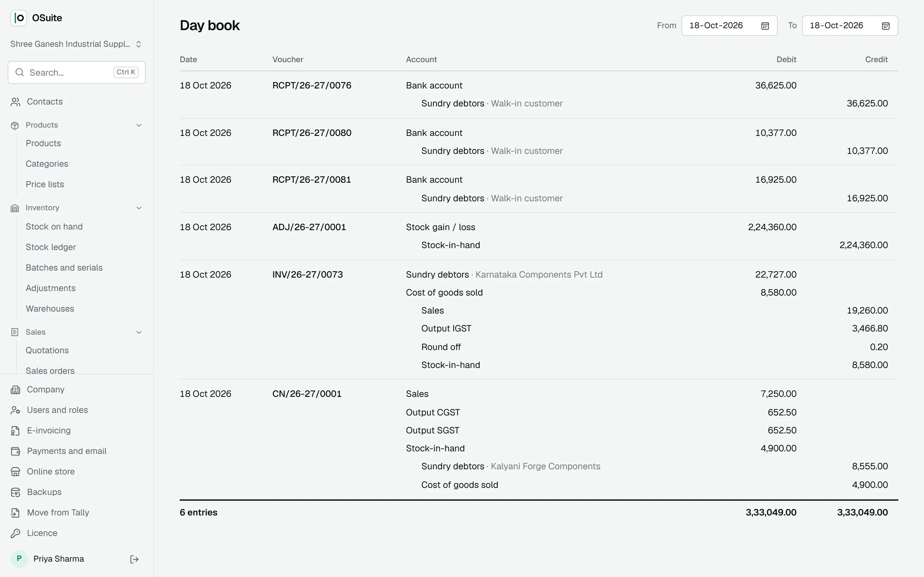Click the Payments and email wallet icon

[15, 451]
